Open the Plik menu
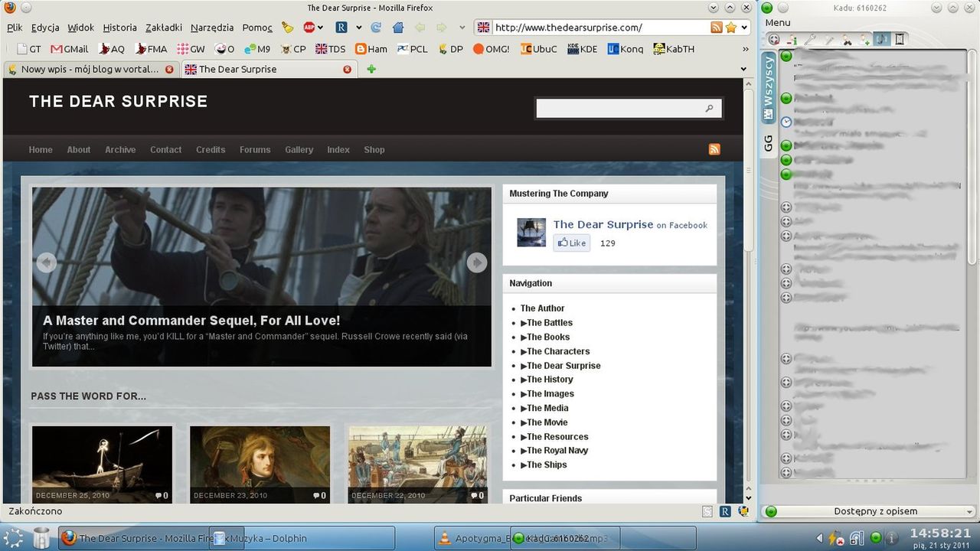The width and height of the screenshot is (980, 551). [x=15, y=28]
